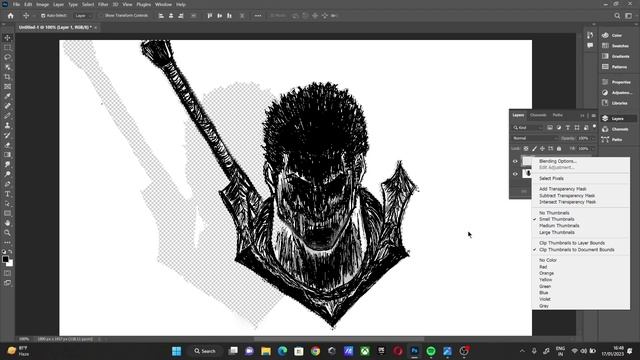Screen dimensions: 640x360
Task: Open the Edit Toolbar three-dots button
Action: (7, 242)
